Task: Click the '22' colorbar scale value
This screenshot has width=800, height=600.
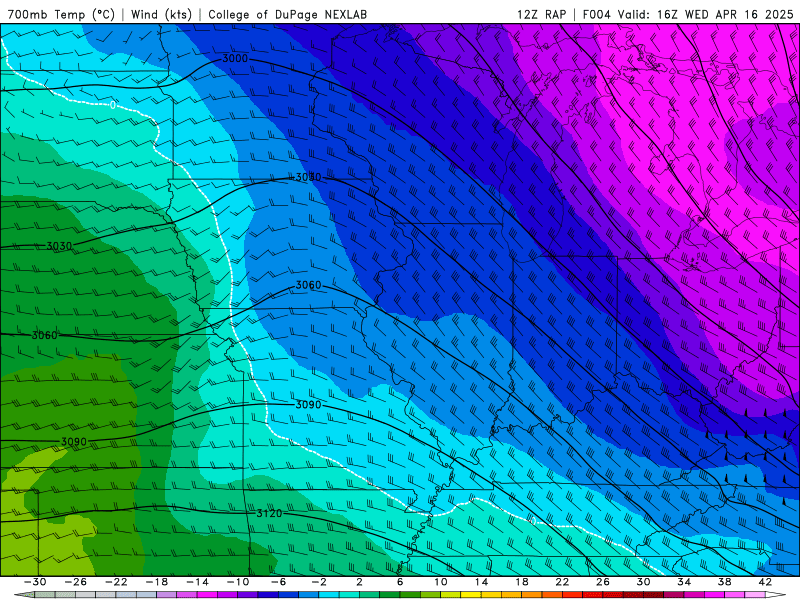Action: click(x=562, y=582)
